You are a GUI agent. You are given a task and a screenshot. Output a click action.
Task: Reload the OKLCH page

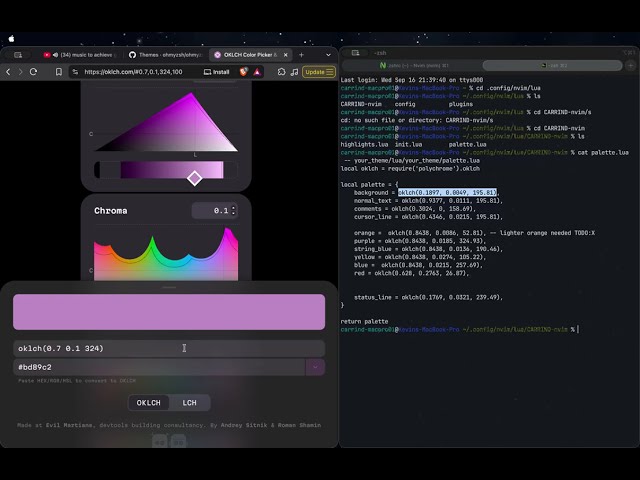[x=33, y=72]
